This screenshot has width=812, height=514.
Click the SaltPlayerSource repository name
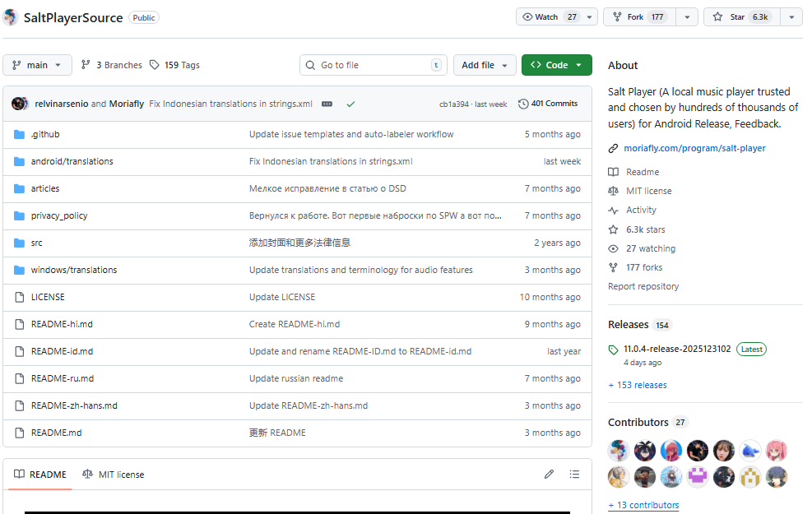(73, 17)
